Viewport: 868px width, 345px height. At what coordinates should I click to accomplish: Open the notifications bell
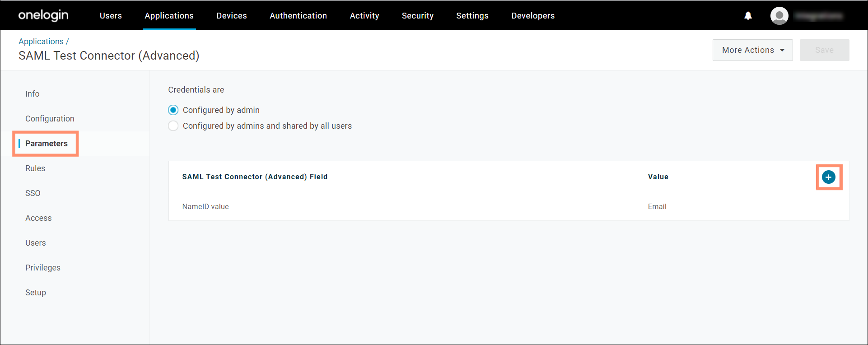pos(748,16)
